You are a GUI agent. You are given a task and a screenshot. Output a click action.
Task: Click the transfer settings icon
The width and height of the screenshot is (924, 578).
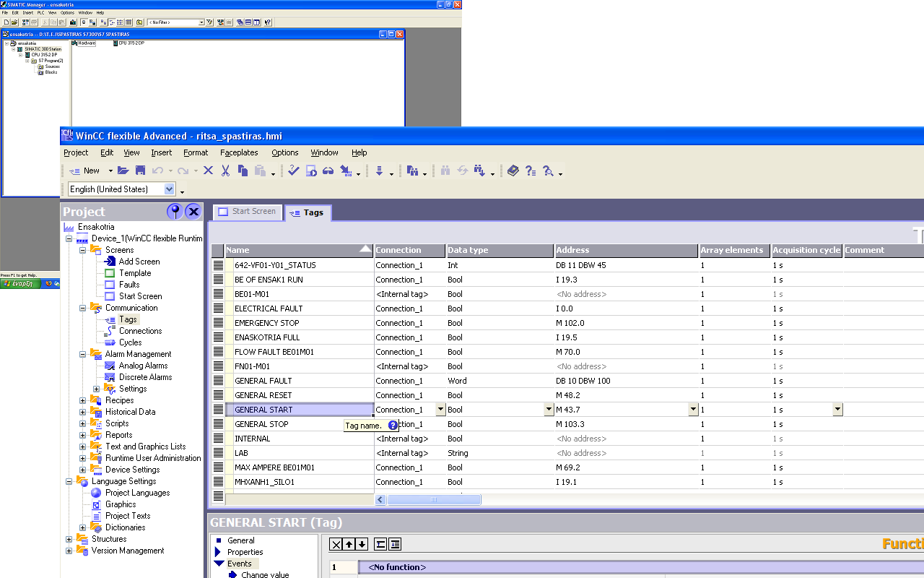point(346,171)
